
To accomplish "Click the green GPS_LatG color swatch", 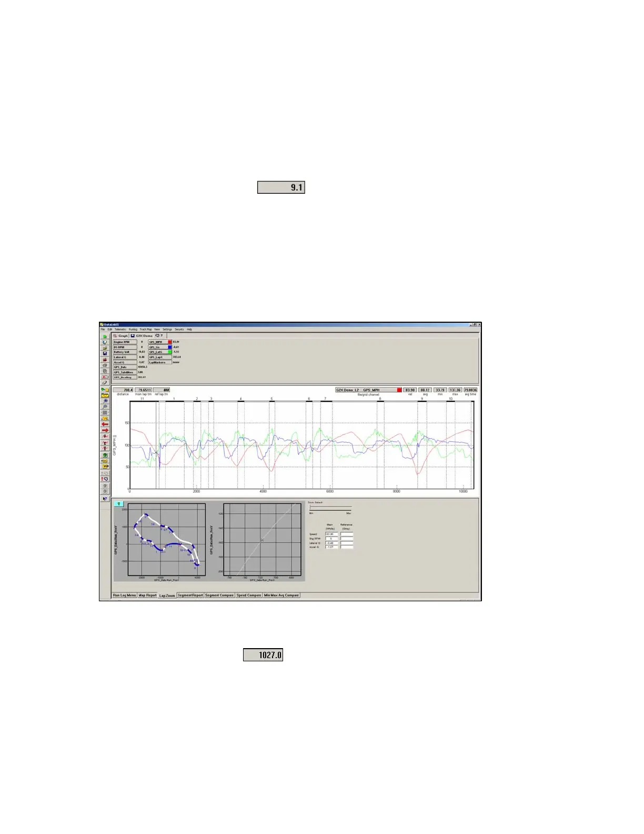I will (170, 352).
